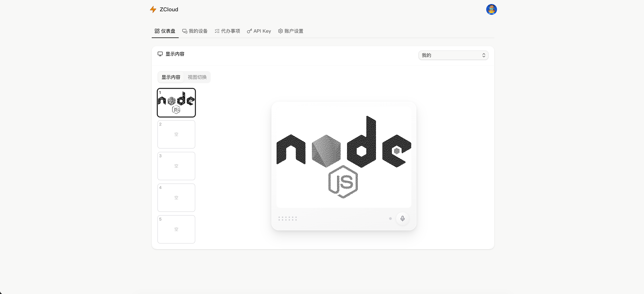The width and height of the screenshot is (644, 294).
Task: Open the user avatar menu
Action: [x=491, y=9]
